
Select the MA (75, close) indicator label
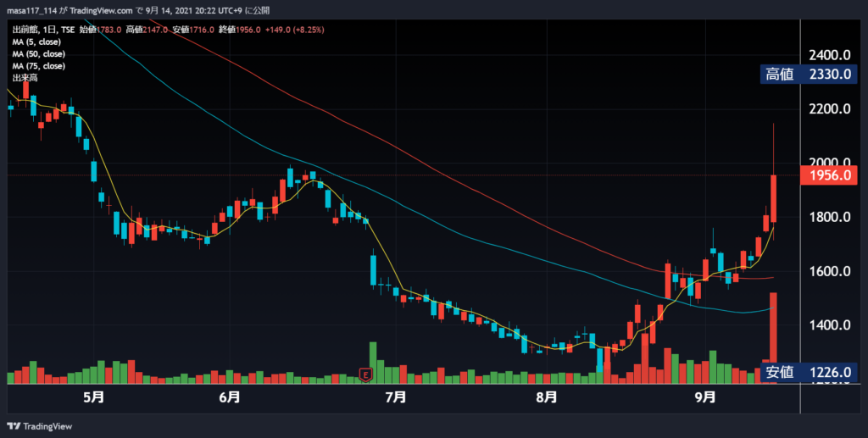click(x=39, y=66)
